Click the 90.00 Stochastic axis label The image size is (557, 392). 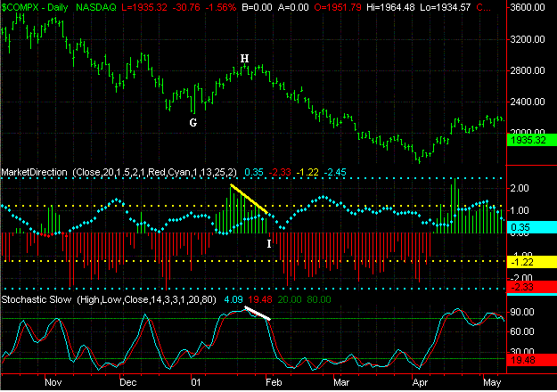tap(522, 312)
